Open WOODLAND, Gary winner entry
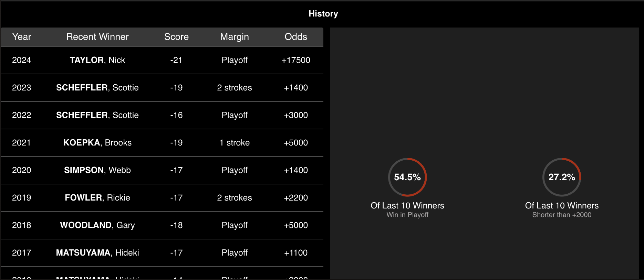This screenshot has width=644, height=280. click(x=97, y=225)
